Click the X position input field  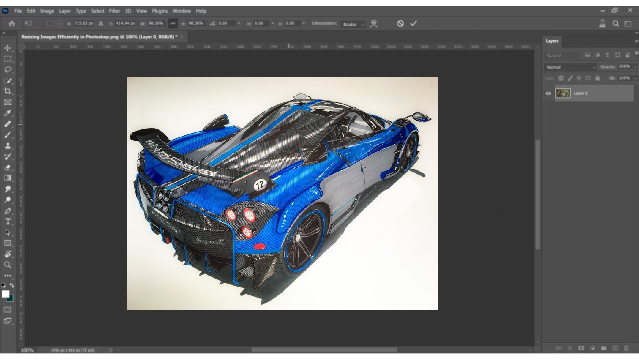coord(84,24)
